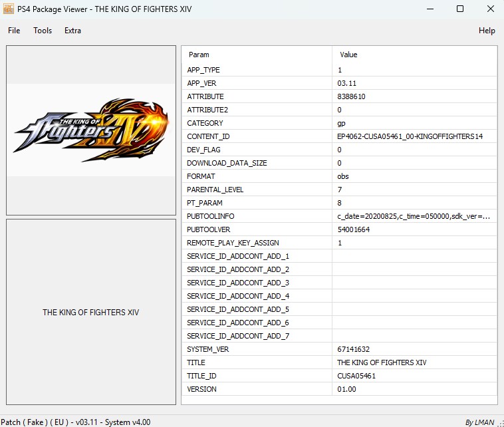This screenshot has width=504, height=427.
Task: Click the By LMAN credit text
Action: click(479, 422)
